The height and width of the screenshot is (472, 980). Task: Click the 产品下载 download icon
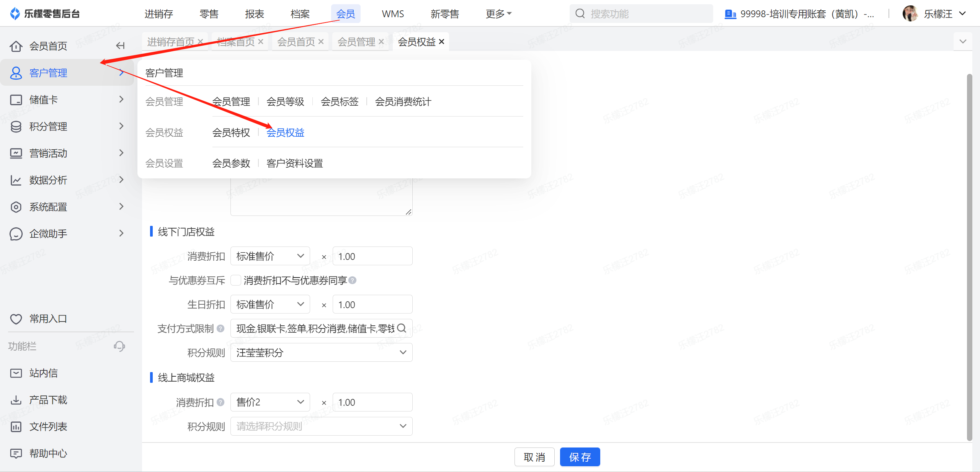pos(16,400)
